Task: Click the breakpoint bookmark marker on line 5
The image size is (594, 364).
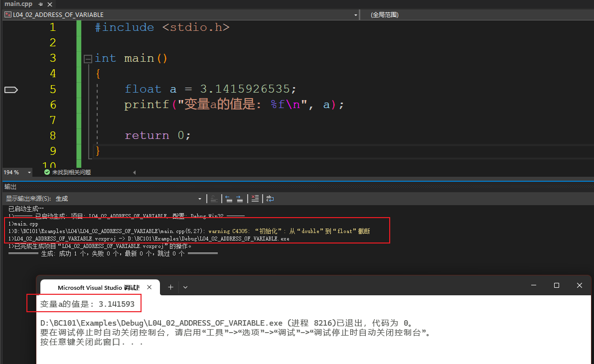Action: pyautogui.click(x=11, y=90)
